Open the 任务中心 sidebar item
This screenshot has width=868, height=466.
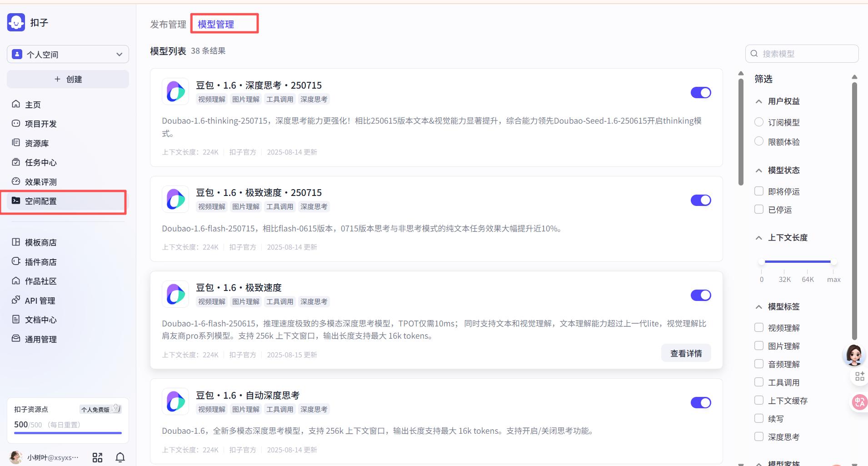coord(40,162)
